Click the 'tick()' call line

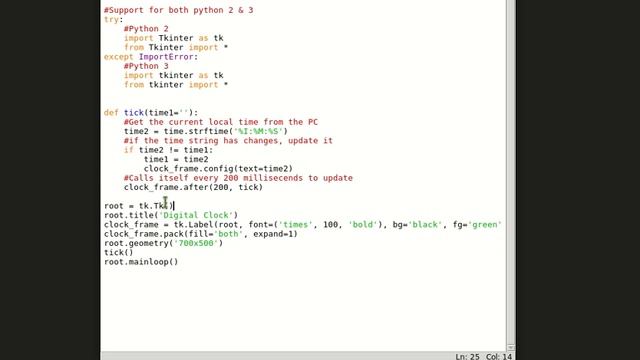coord(118,252)
